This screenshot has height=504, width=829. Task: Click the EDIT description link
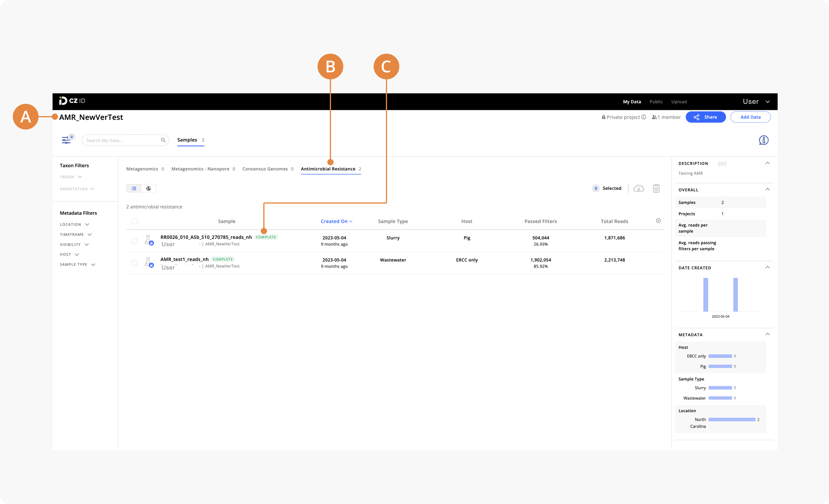[x=722, y=163]
